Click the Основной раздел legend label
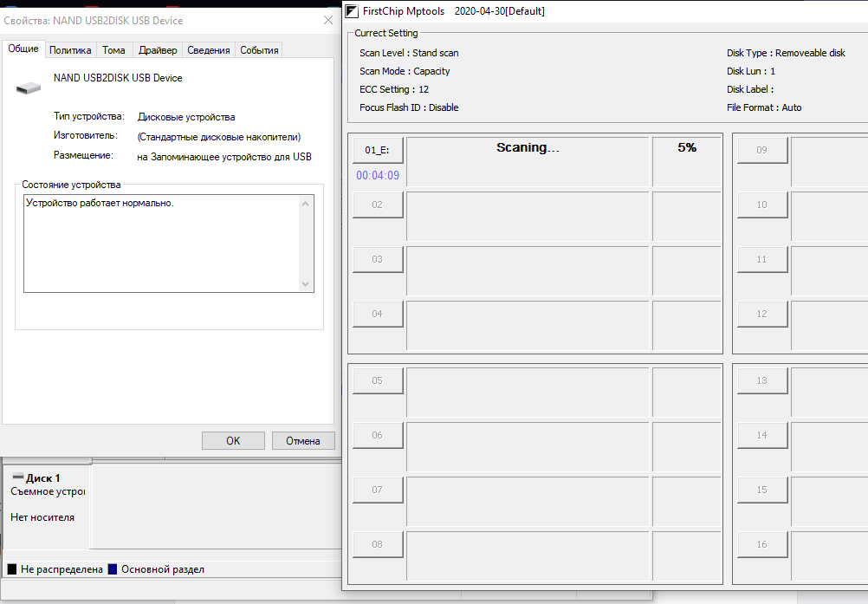This screenshot has height=604, width=868. [163, 569]
